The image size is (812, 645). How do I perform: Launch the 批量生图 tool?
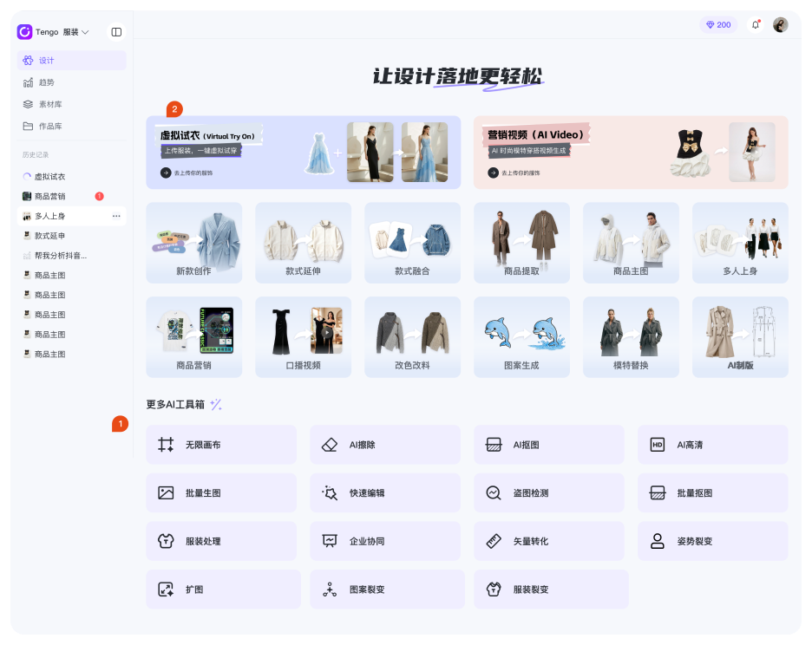pos(221,492)
